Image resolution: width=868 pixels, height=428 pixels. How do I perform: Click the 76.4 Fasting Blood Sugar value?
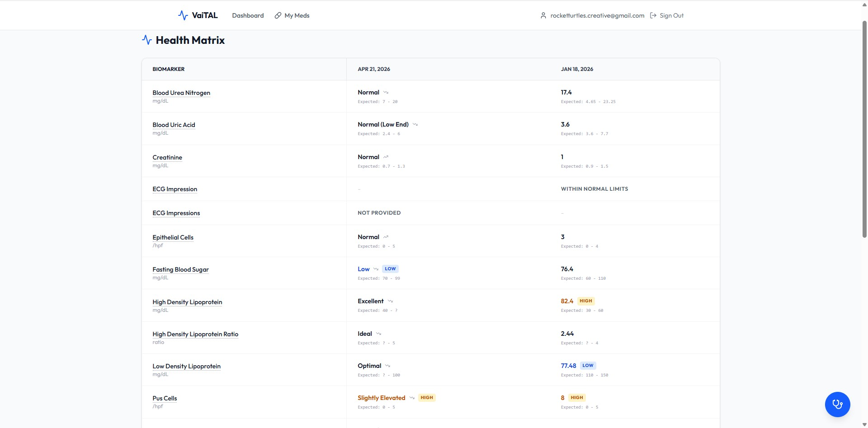coord(567,269)
